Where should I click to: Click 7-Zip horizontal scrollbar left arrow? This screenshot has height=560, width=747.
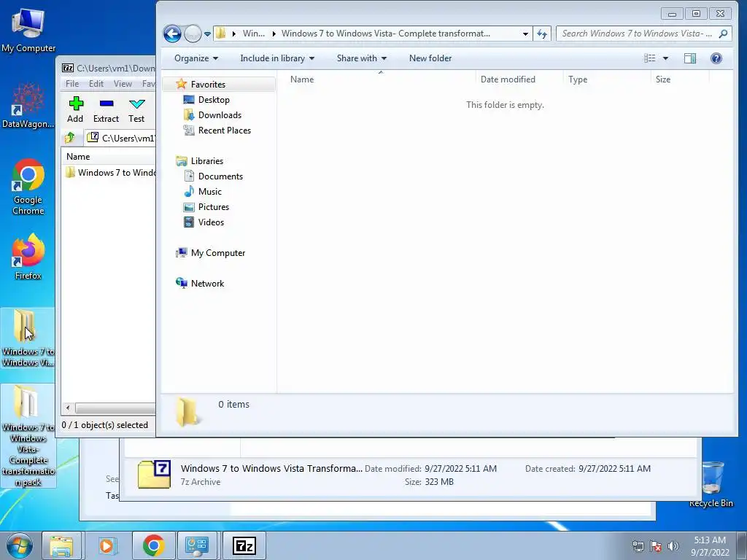68,408
